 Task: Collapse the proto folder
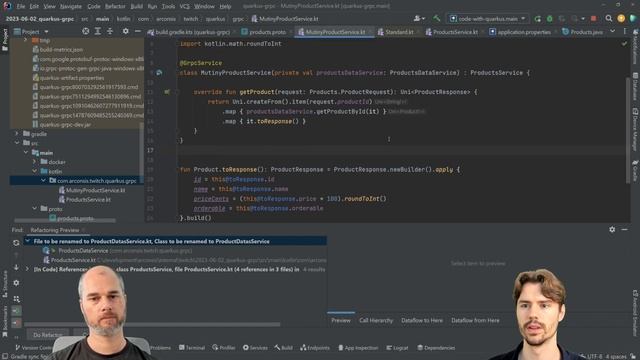coord(35,209)
